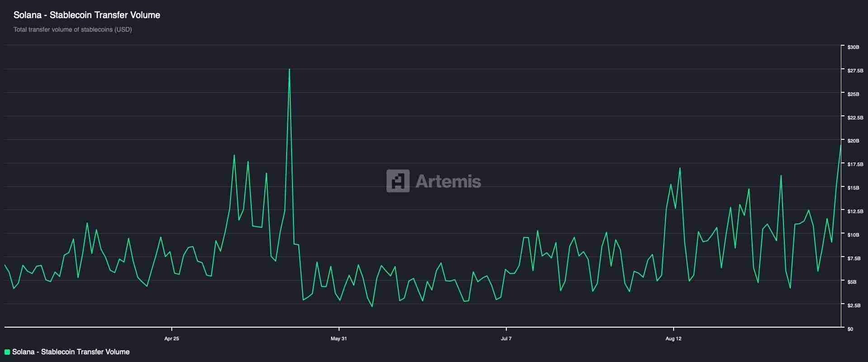Click the legend label Solana - Stablecoin Transfer Volume
The image size is (868, 362).
(x=71, y=352)
